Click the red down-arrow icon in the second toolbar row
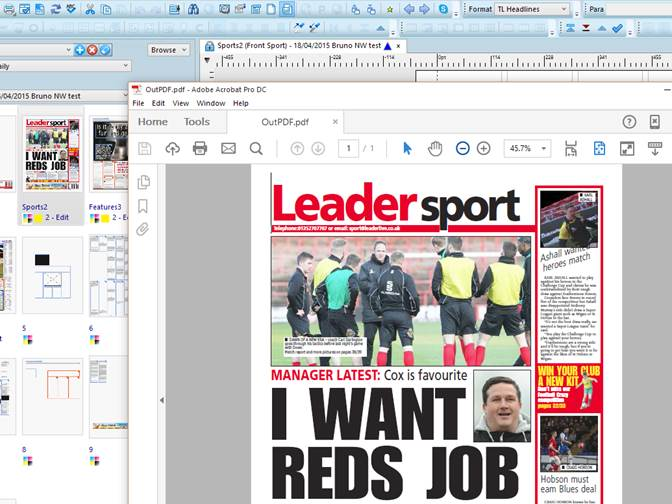This screenshot has width=672, height=504. pos(586,28)
